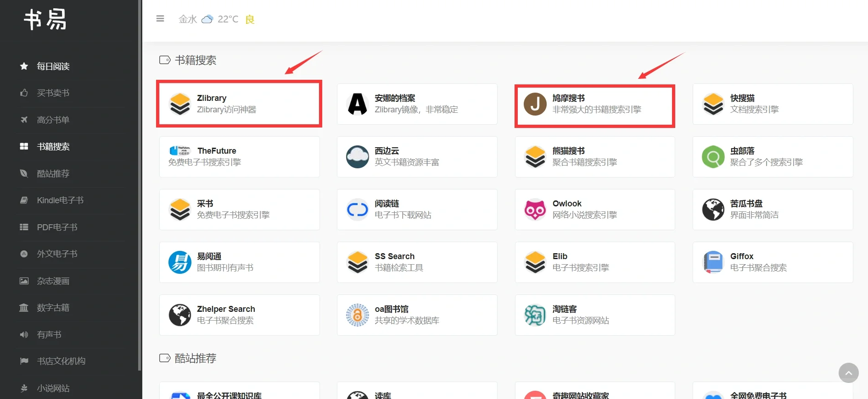Toggle the hamburger sidebar menu icon
This screenshot has width=868, height=399.
(160, 19)
